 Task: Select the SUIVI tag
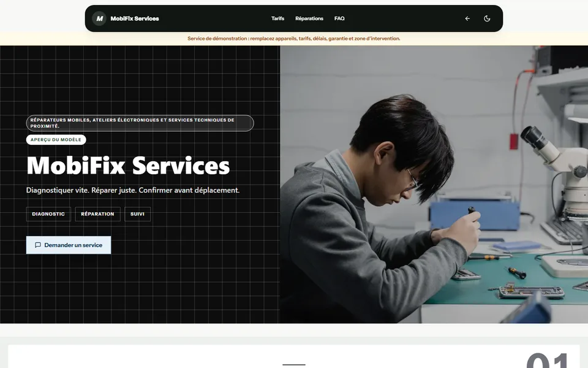coord(137,214)
